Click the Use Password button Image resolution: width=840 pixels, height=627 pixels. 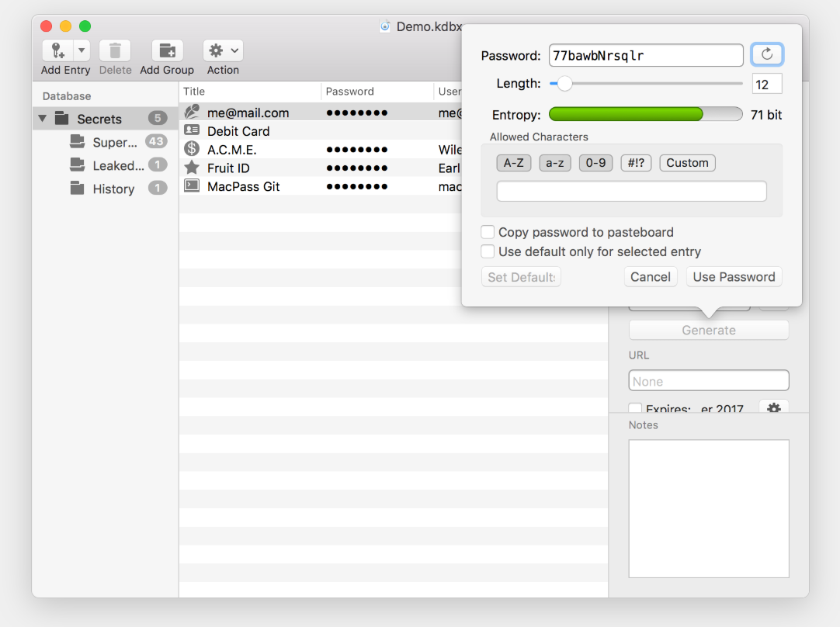click(734, 277)
